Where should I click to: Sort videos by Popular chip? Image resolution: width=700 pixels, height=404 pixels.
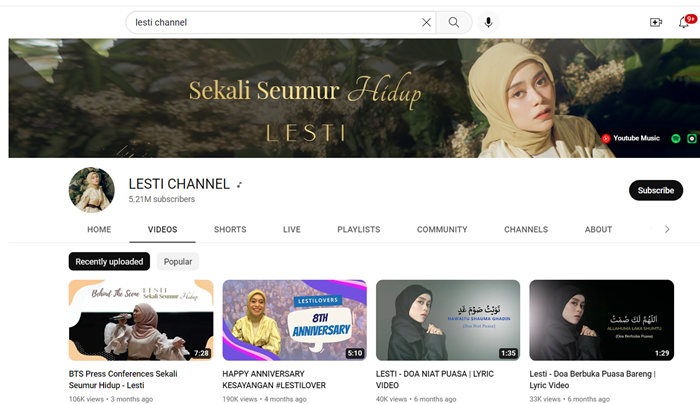[x=178, y=262]
